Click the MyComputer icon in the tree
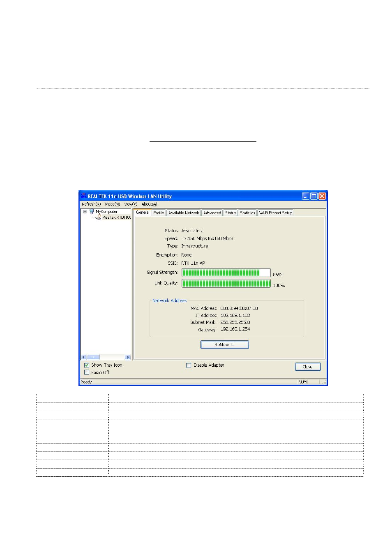The height and width of the screenshot is (555, 392). [x=92, y=211]
